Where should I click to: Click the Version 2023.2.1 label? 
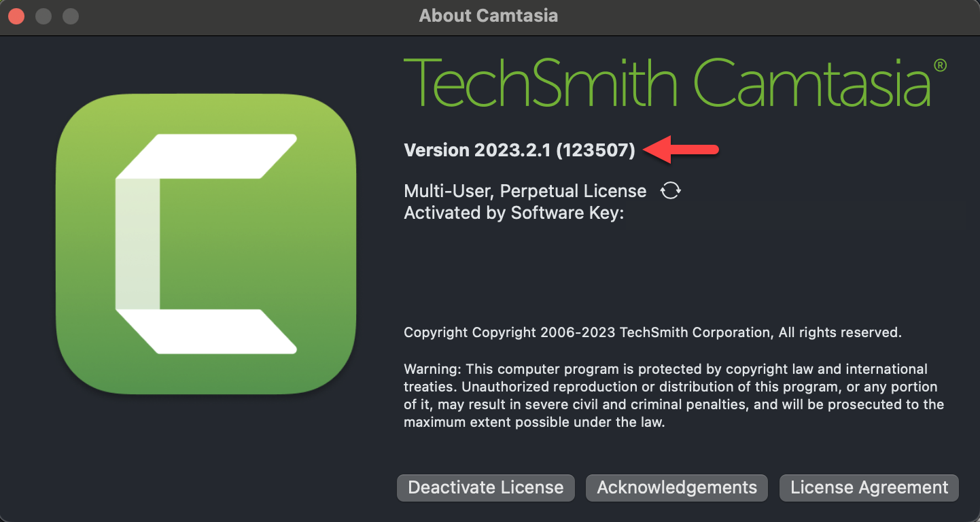click(x=477, y=150)
